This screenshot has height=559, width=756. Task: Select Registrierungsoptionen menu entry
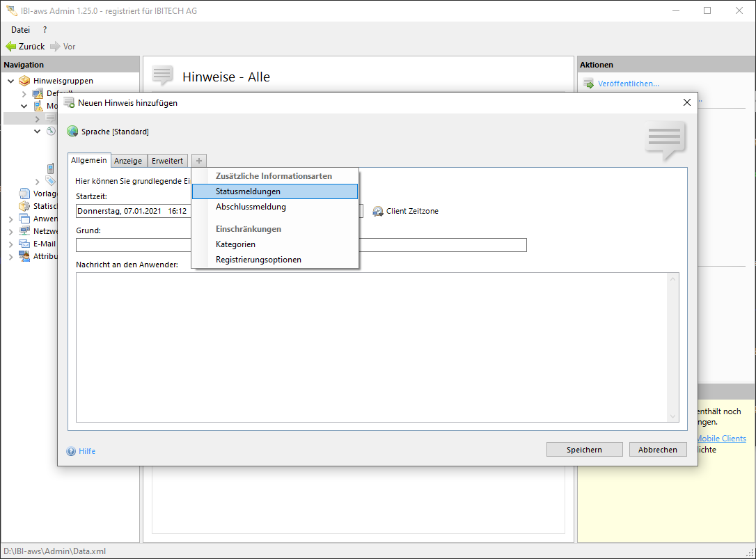tap(258, 260)
